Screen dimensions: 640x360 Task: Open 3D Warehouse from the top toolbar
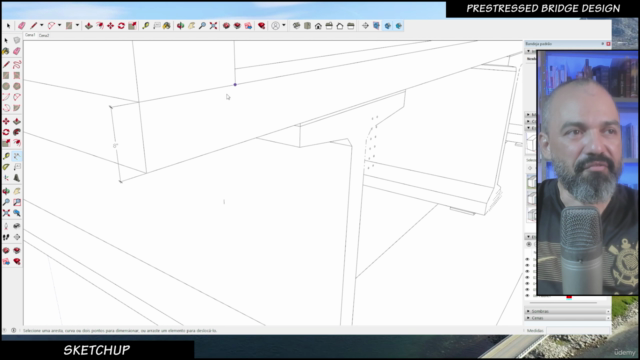226,26
